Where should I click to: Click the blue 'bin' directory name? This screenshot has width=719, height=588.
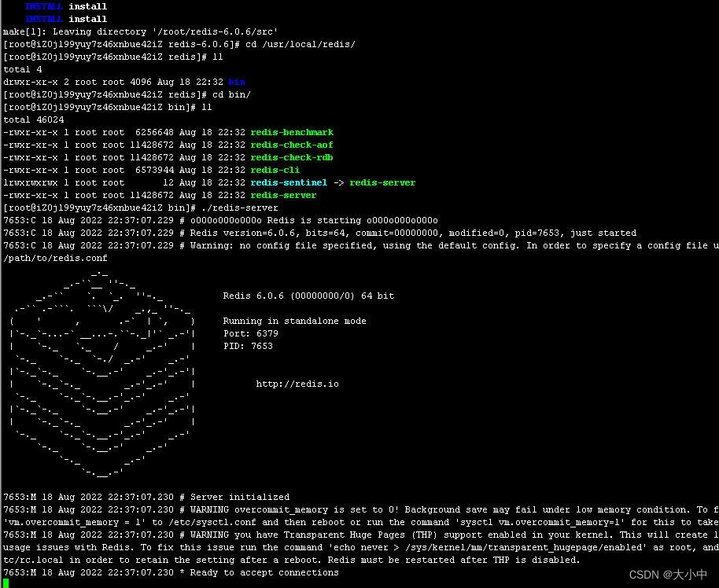(237, 82)
